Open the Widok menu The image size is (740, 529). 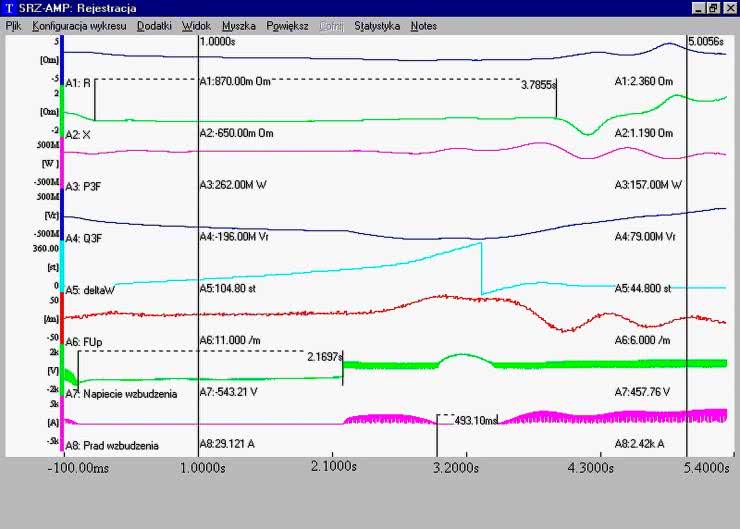pyautogui.click(x=196, y=26)
